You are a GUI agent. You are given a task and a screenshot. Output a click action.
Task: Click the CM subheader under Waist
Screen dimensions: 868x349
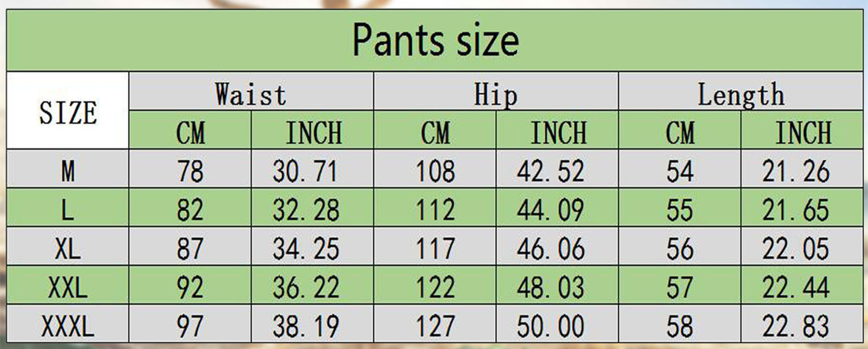click(x=190, y=133)
